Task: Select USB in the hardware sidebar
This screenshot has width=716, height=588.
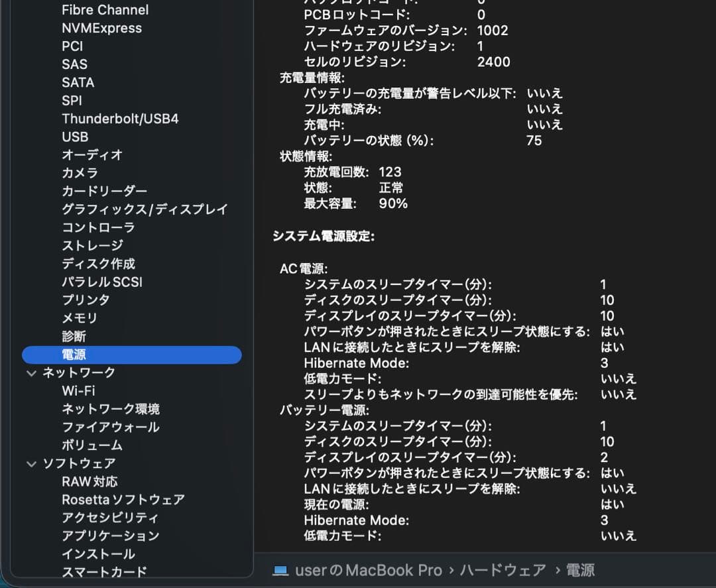Action: [x=74, y=137]
